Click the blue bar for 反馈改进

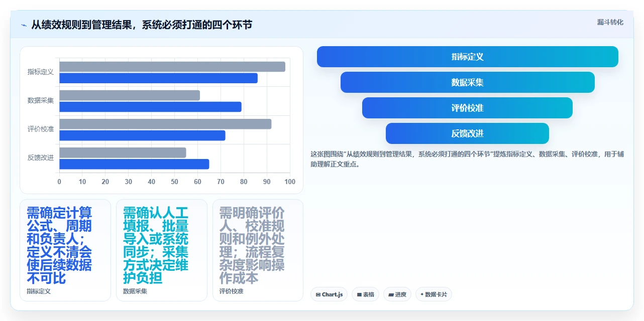coord(134,164)
